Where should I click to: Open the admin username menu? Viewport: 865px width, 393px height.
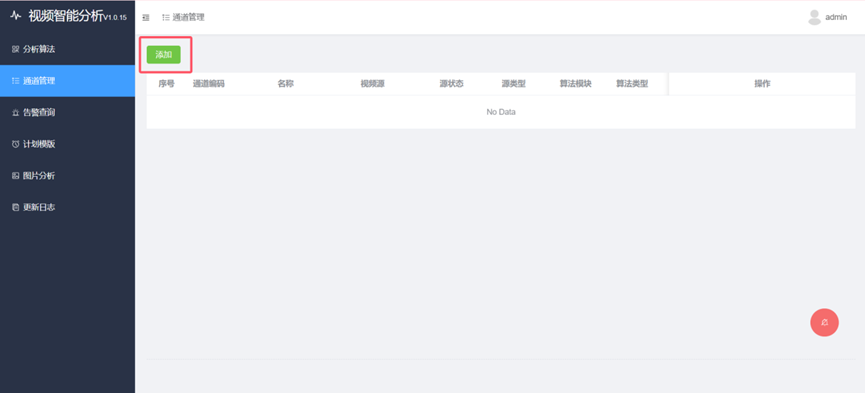836,17
